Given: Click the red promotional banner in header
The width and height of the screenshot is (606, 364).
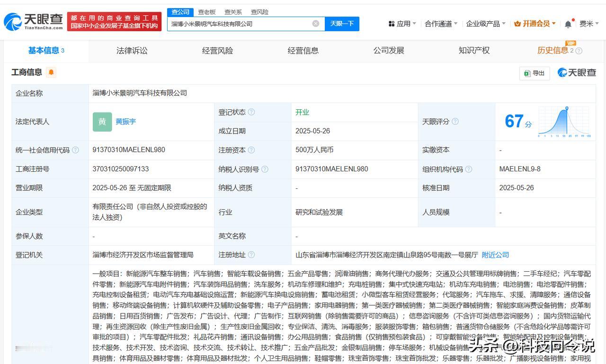Looking at the screenshot, I should coord(114,22).
